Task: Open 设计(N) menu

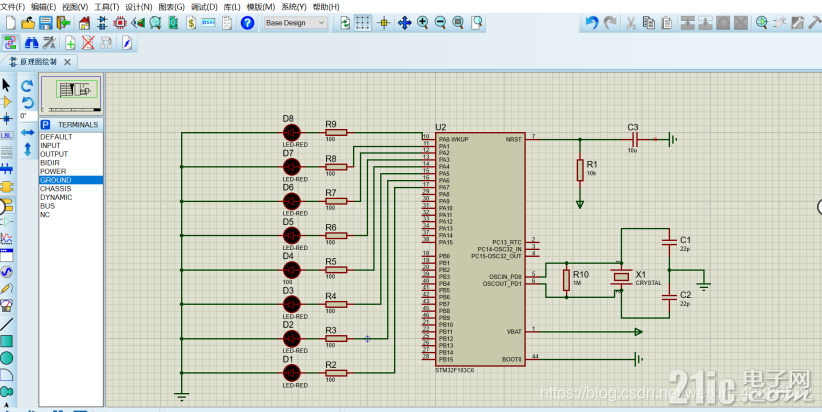Action: tap(139, 7)
